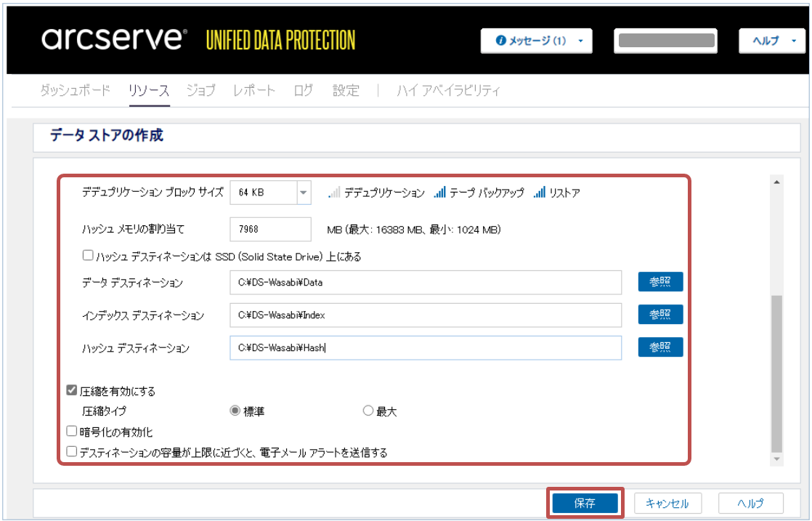The image size is (812, 521).
Task: Enable email alert when destination capacity nears limit
Action: coord(72,451)
